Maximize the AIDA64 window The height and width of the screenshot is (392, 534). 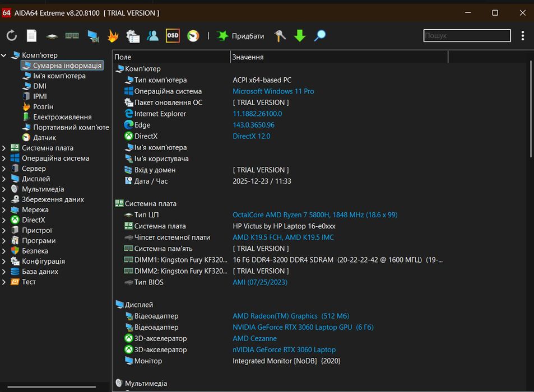pyautogui.click(x=495, y=13)
